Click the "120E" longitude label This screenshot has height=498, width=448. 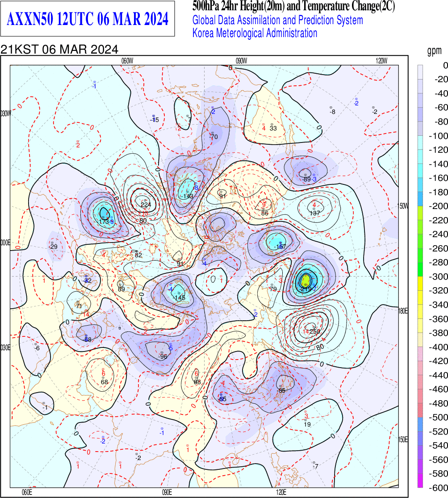tap(281, 493)
